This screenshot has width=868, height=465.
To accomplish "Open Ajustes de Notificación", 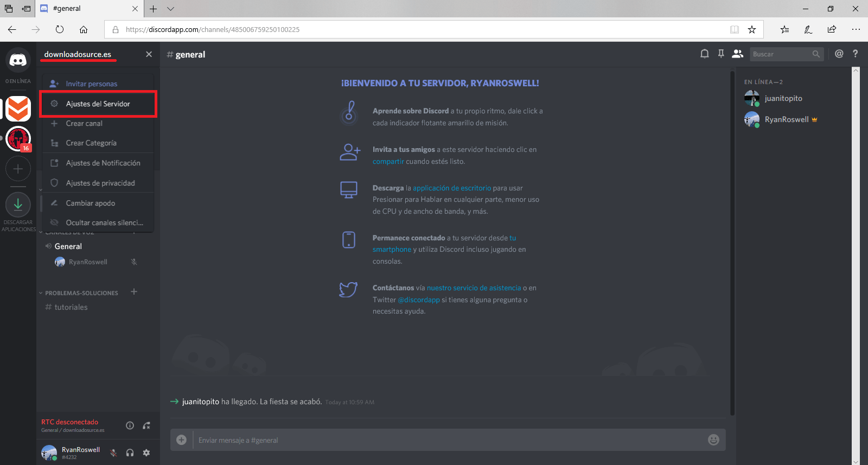I will pos(98,163).
